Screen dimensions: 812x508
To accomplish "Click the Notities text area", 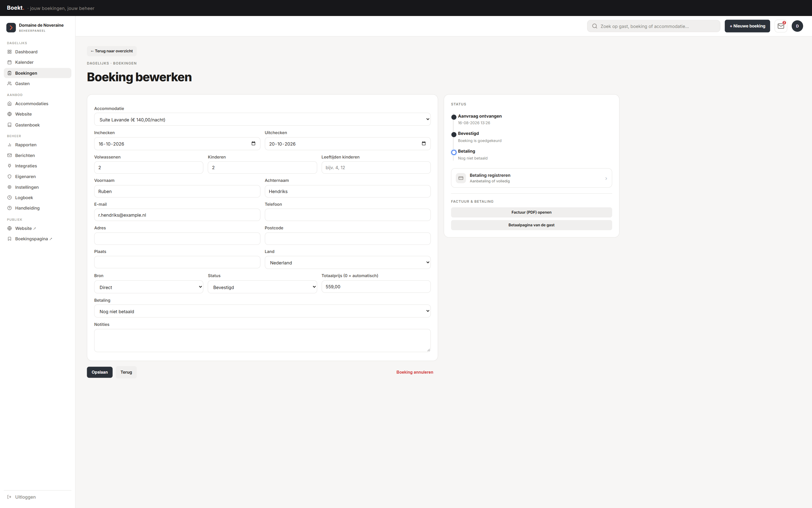I will tap(262, 341).
